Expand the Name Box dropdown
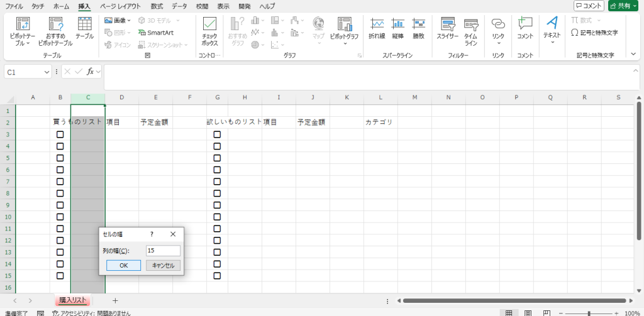 click(x=47, y=72)
